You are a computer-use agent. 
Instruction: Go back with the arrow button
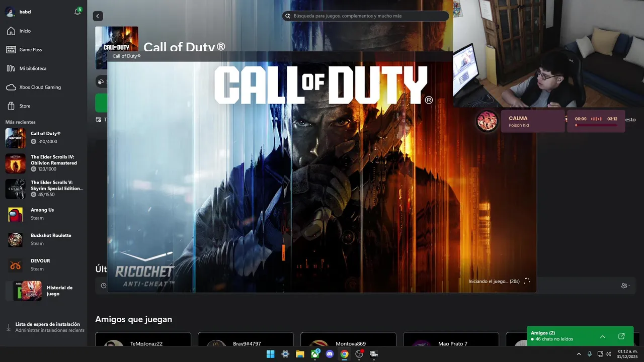98,16
